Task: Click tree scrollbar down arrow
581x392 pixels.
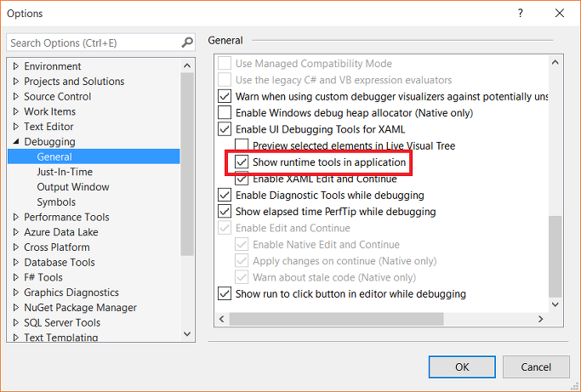Action: coord(187,334)
